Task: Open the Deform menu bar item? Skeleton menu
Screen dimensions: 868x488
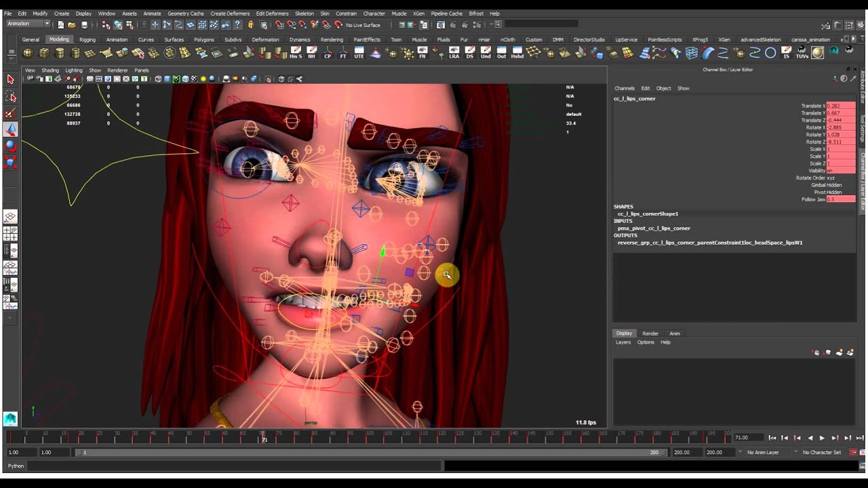Action: pyautogui.click(x=304, y=14)
